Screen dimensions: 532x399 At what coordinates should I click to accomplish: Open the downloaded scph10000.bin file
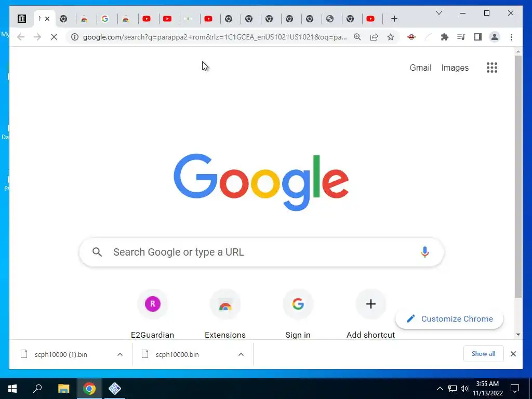pos(177,354)
